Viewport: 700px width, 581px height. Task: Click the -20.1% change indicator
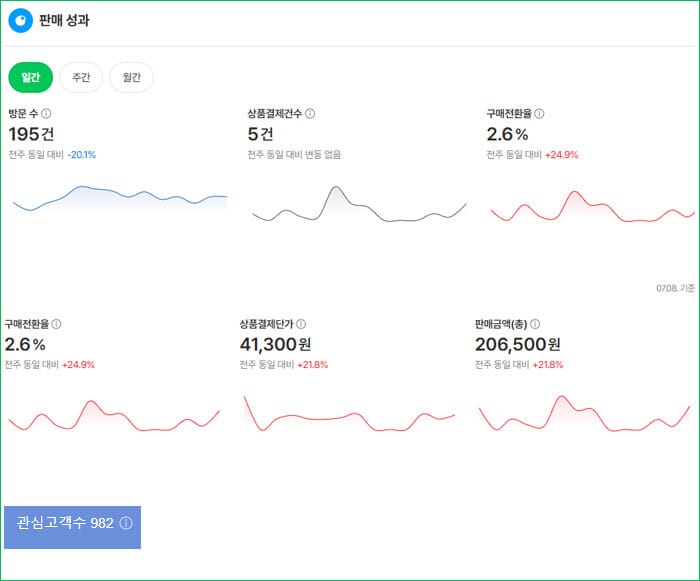(x=82, y=155)
